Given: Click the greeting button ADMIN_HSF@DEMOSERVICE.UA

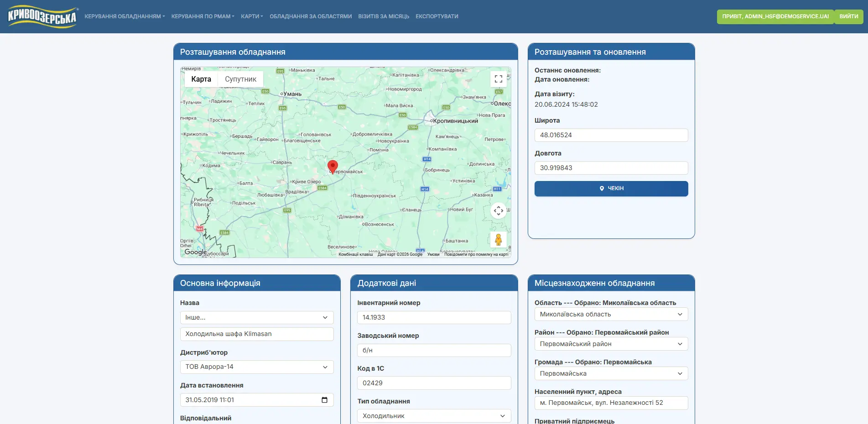Looking at the screenshot, I should click(775, 16).
